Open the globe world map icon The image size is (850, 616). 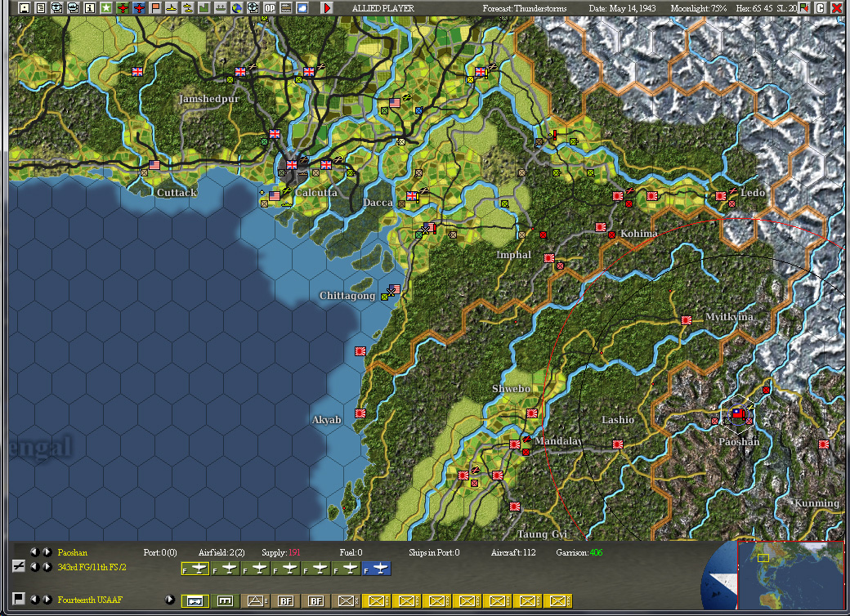(x=236, y=7)
